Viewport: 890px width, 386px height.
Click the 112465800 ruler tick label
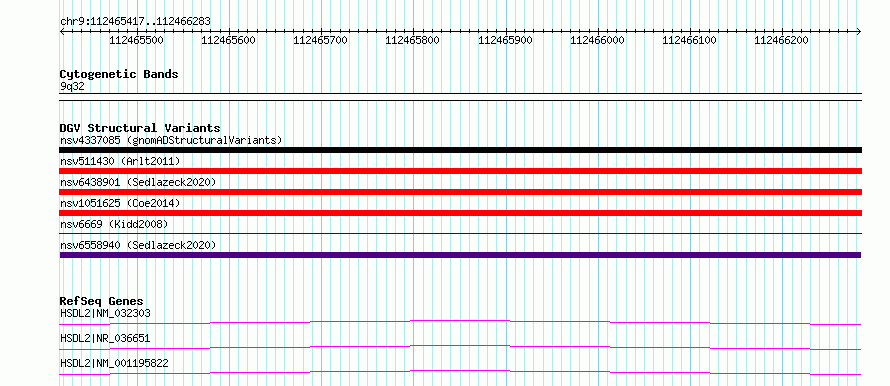413,40
